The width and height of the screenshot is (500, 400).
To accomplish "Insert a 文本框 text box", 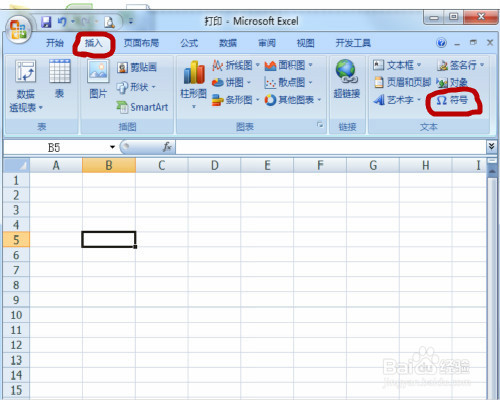I will [x=397, y=65].
